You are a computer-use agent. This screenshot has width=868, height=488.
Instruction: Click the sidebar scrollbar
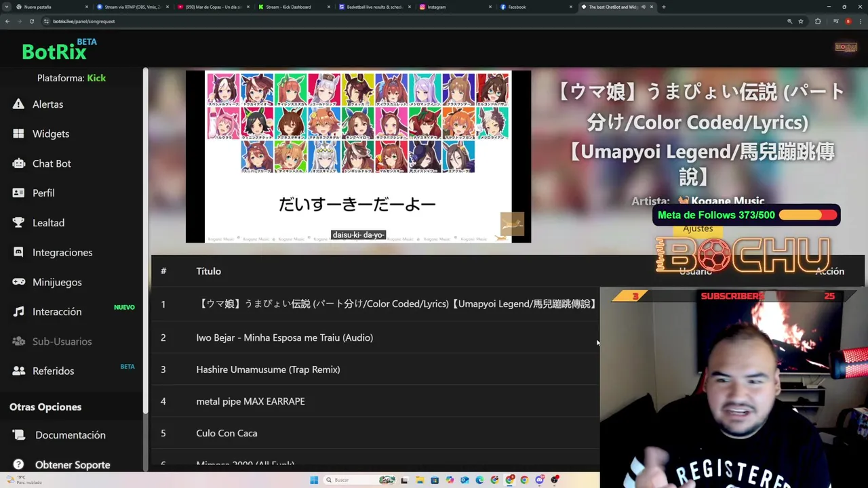pos(145,241)
